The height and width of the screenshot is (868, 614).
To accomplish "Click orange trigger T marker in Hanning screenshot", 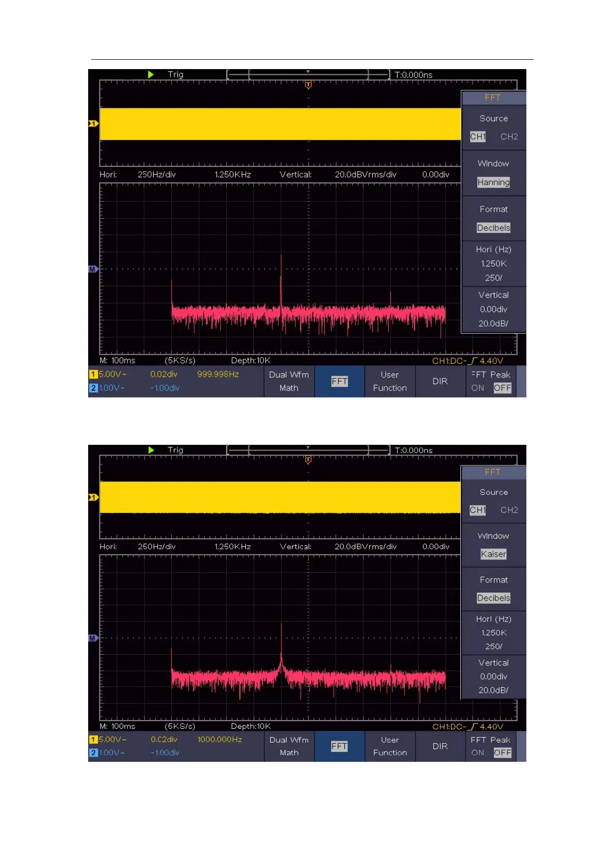I will (x=308, y=85).
